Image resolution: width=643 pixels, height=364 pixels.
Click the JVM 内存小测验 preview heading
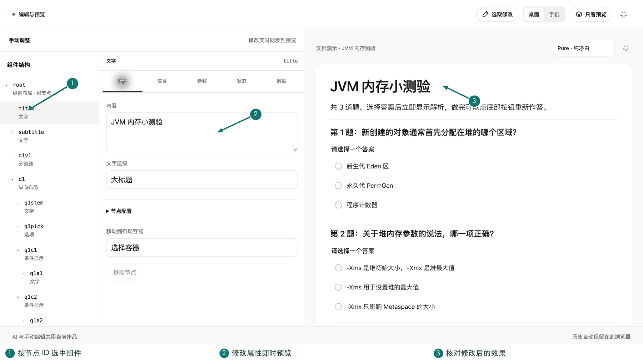point(380,87)
